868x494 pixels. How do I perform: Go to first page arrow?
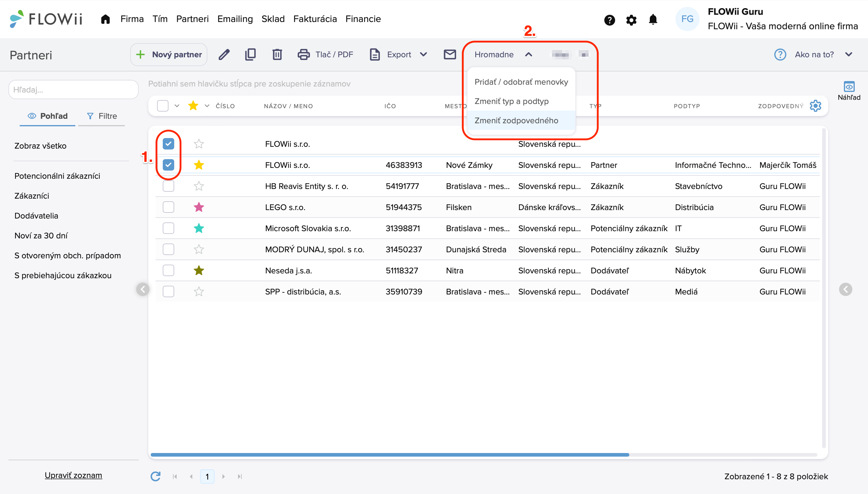(x=175, y=477)
